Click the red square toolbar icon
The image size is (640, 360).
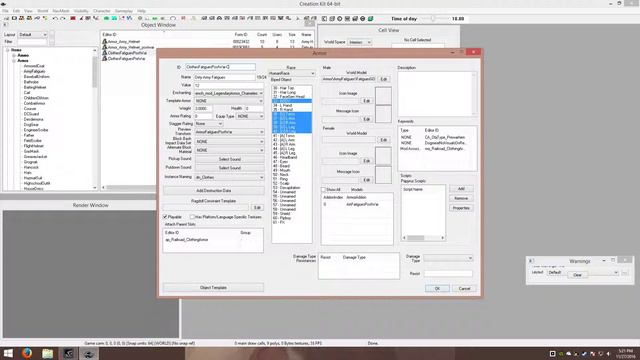(x=73, y=19)
